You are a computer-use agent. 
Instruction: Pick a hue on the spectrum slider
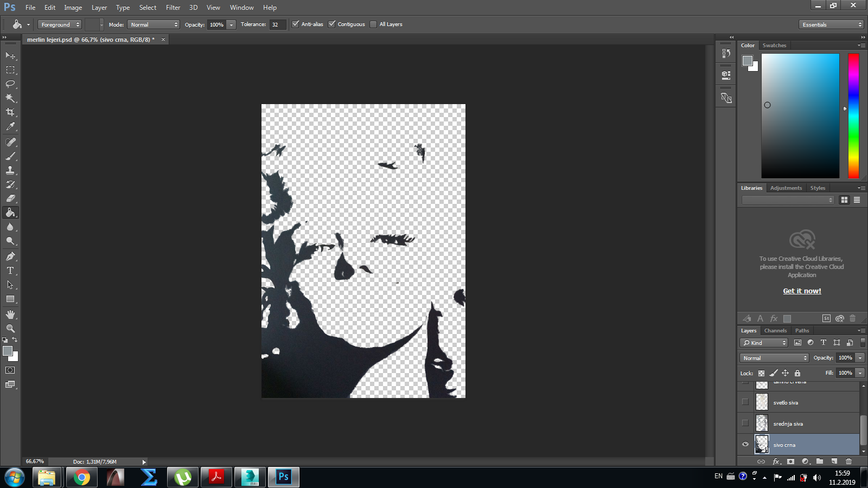(x=853, y=116)
